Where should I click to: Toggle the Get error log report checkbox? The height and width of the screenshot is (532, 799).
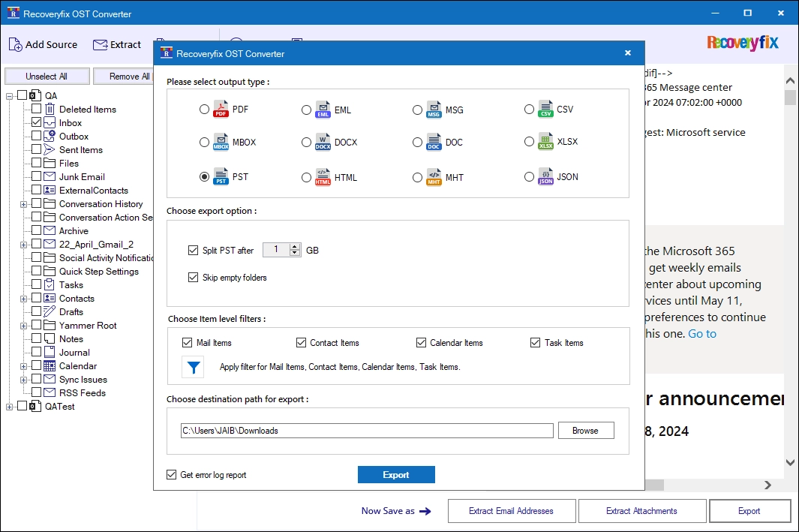tap(172, 474)
